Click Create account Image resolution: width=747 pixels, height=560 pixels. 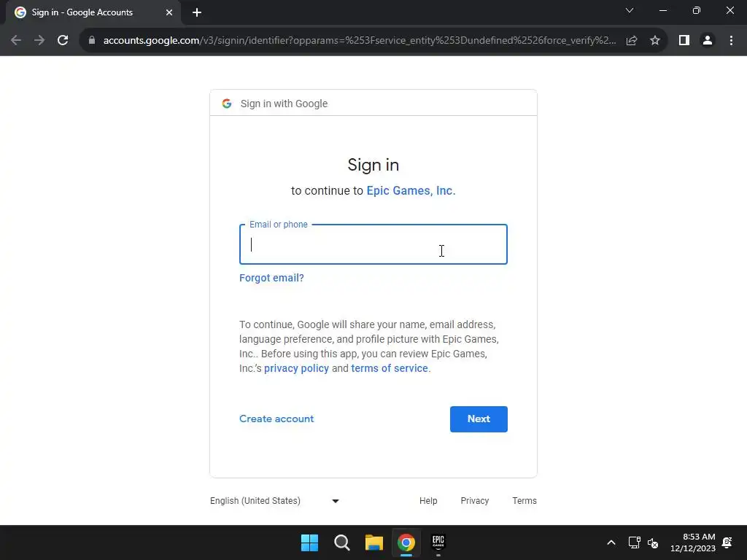276,419
